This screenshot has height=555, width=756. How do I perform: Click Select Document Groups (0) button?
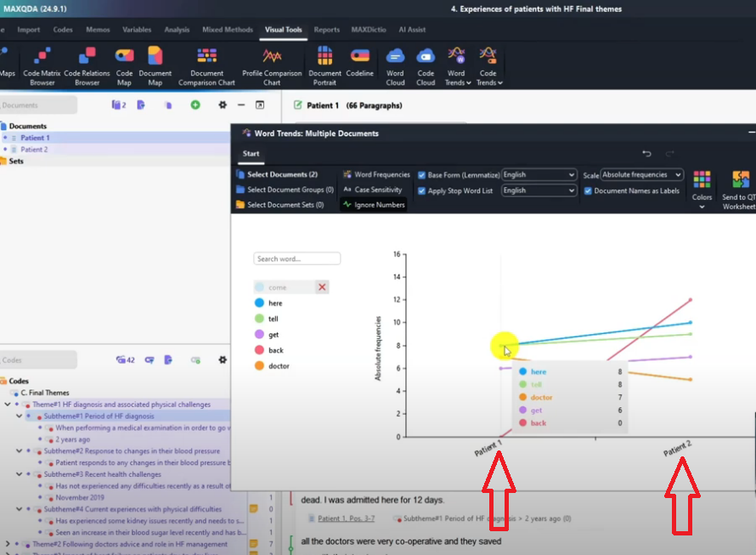click(285, 190)
